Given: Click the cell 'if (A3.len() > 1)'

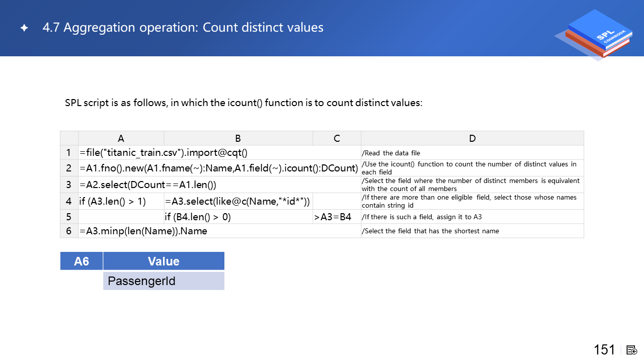Looking at the screenshot, I should [x=113, y=201].
